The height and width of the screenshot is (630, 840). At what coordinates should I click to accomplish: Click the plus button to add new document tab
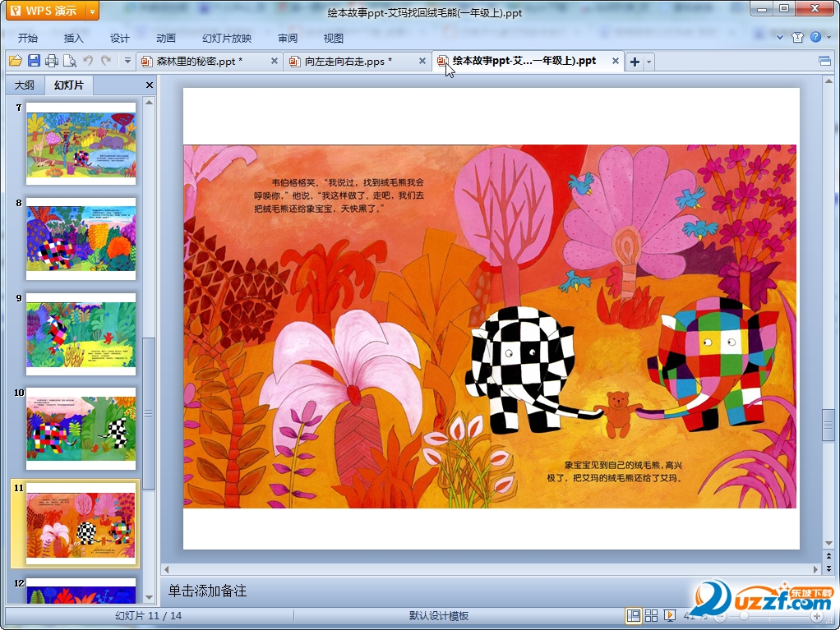[635, 62]
